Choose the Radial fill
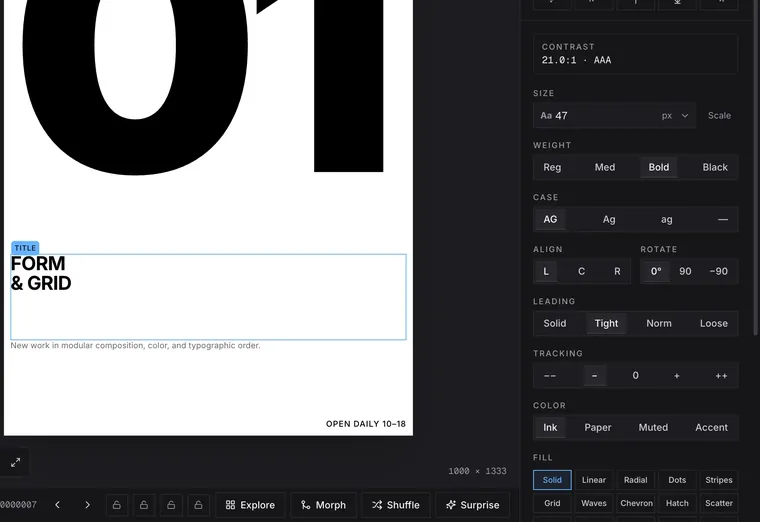 click(x=635, y=480)
